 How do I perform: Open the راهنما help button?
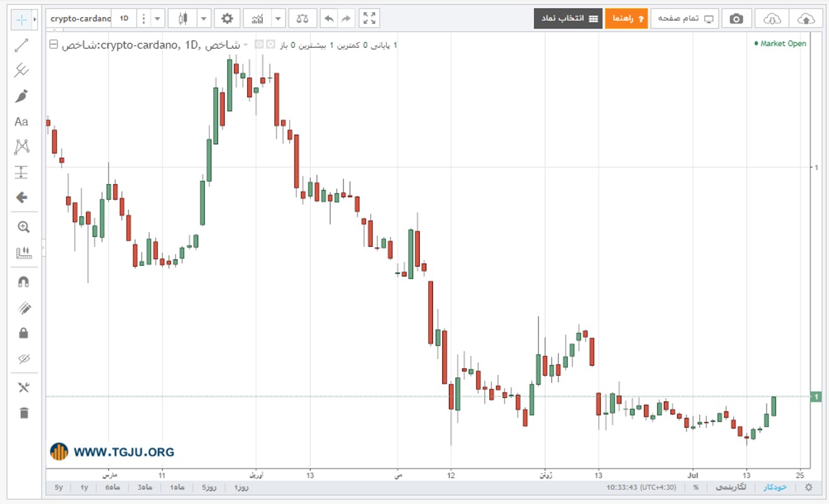click(x=627, y=18)
